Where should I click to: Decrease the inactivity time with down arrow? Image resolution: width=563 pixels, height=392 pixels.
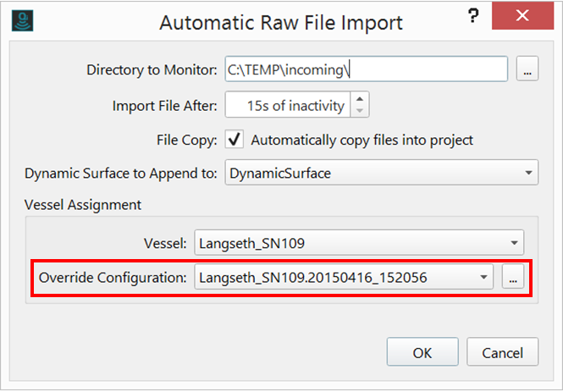click(x=360, y=111)
